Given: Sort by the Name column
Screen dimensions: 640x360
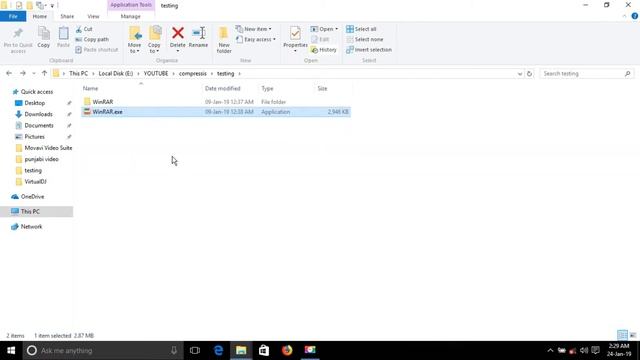Looking at the screenshot, I should tap(141, 88).
